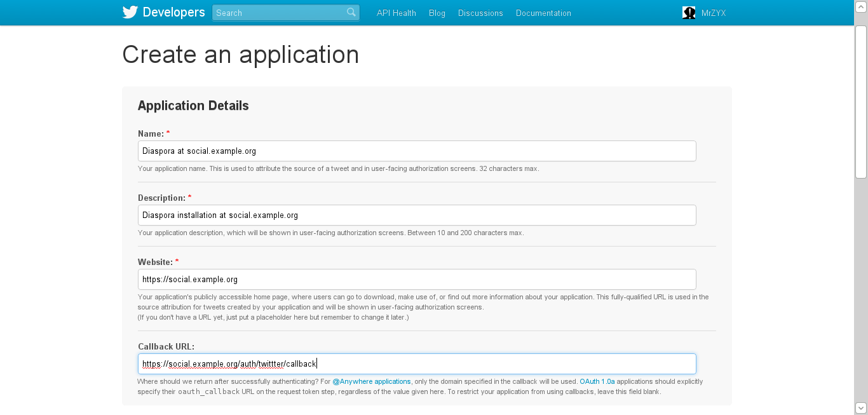Screen dimensions: 868x415
Task: Click the Description input field
Action: coord(417,215)
